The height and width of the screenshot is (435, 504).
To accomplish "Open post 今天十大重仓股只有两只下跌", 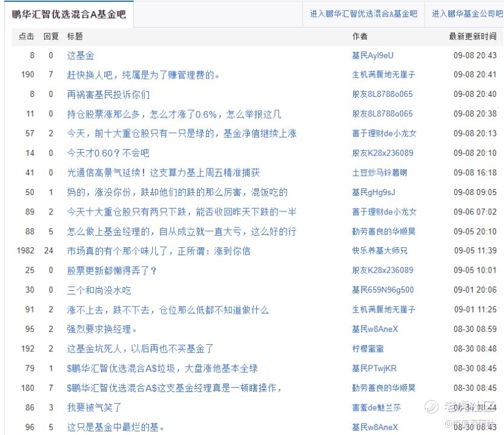I will tap(182, 212).
